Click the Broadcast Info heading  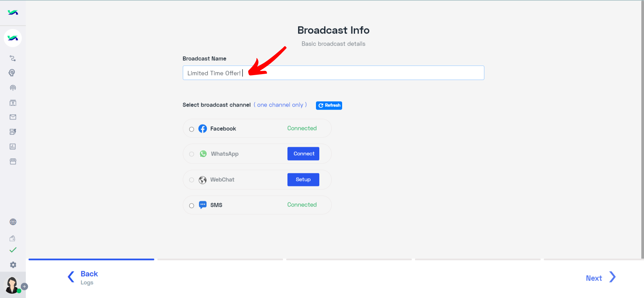coord(333,30)
